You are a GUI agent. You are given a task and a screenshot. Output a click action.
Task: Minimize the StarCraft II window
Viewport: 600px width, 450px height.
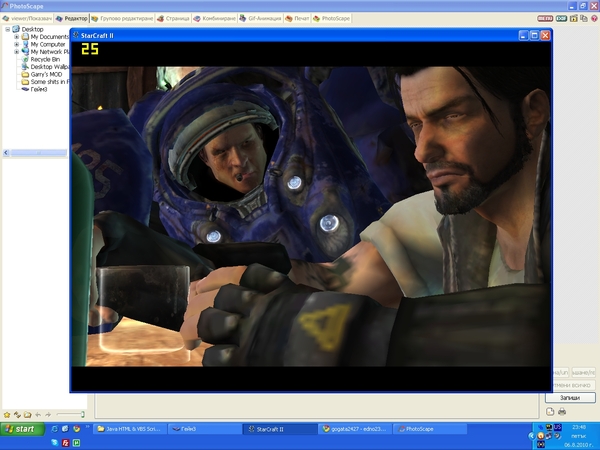click(523, 36)
